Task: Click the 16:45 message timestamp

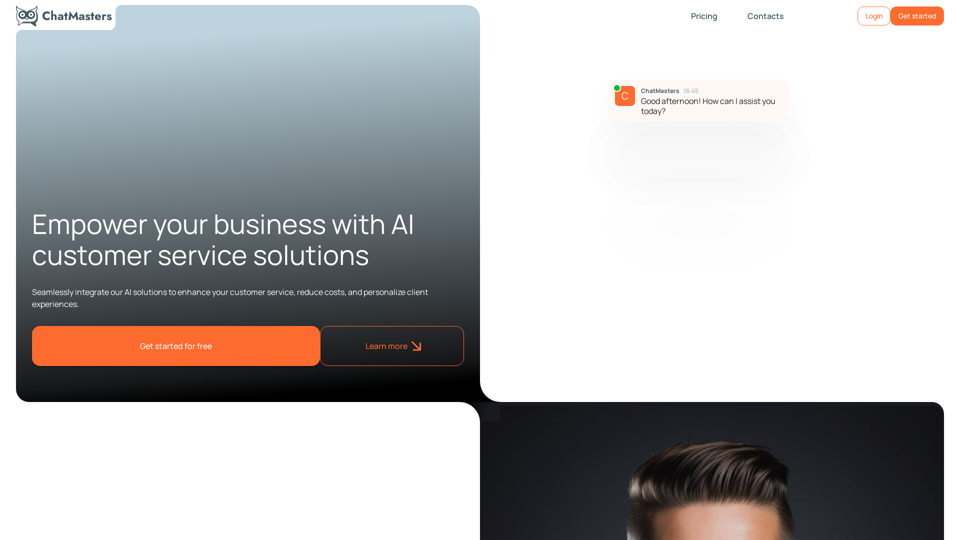Action: point(691,91)
